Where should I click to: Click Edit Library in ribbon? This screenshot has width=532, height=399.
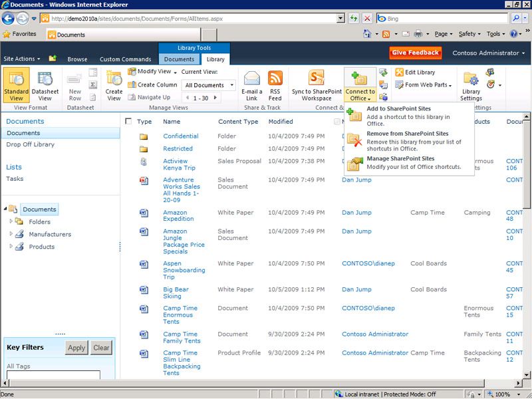click(x=415, y=72)
